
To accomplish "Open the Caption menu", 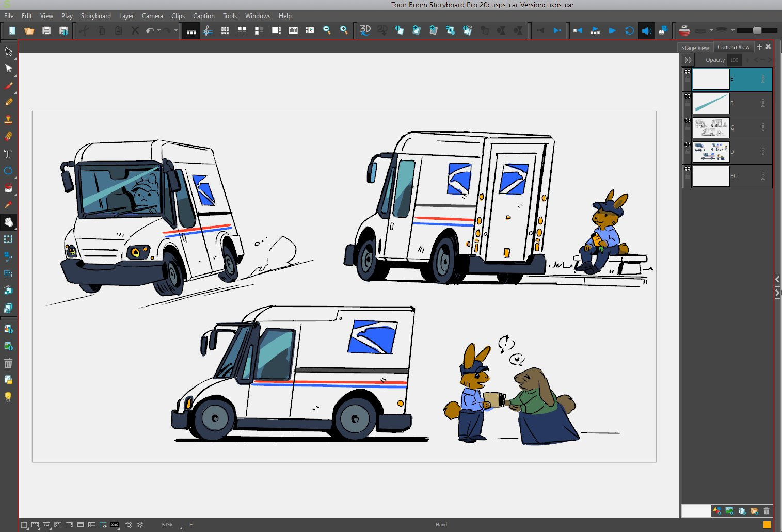I will pos(204,16).
